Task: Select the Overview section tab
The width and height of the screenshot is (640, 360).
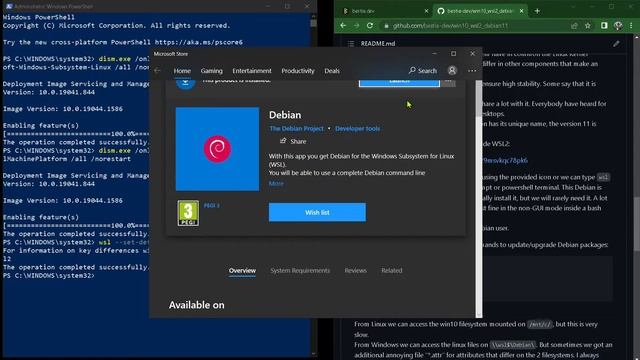Action: pos(242,271)
